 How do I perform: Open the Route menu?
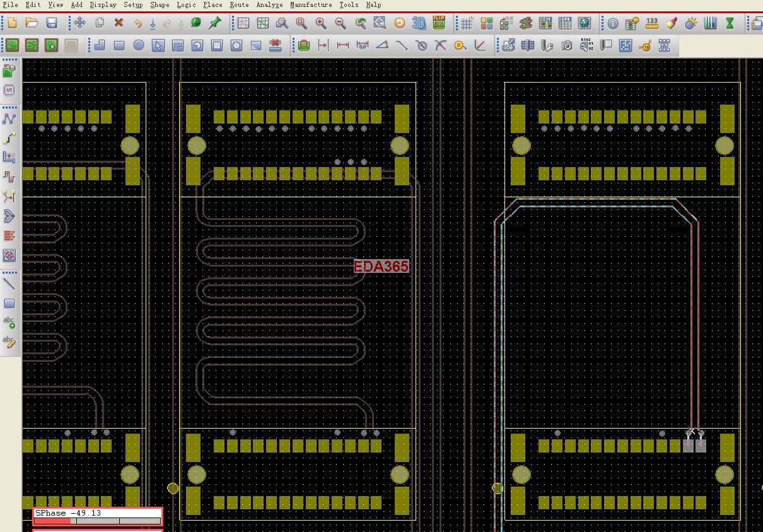tap(239, 4)
